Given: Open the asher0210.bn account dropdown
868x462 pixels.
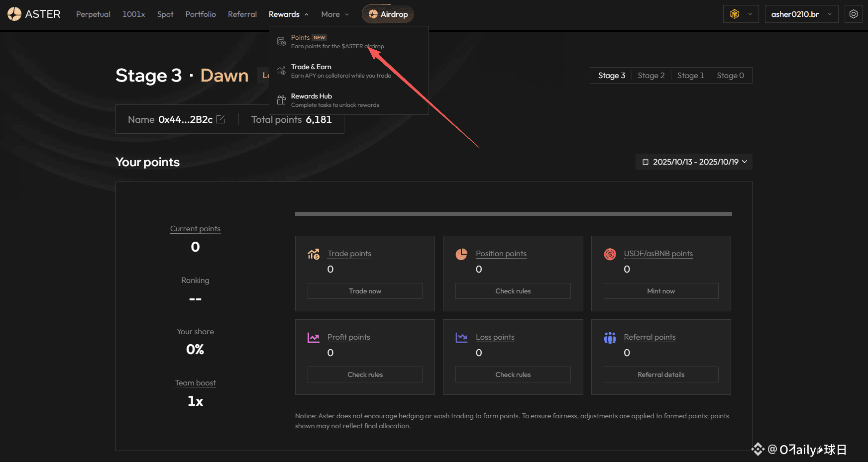Looking at the screenshot, I should [801, 14].
